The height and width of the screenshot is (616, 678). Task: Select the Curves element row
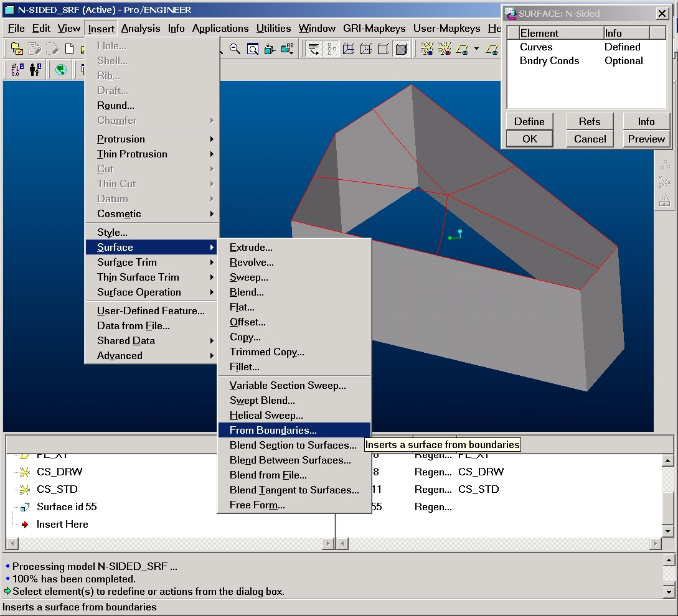coord(586,47)
